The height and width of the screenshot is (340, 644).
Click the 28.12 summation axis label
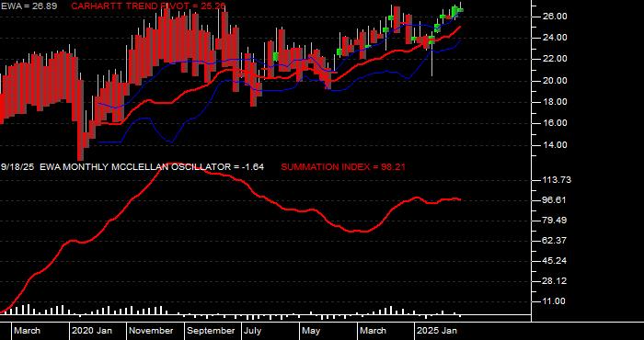[x=556, y=281]
